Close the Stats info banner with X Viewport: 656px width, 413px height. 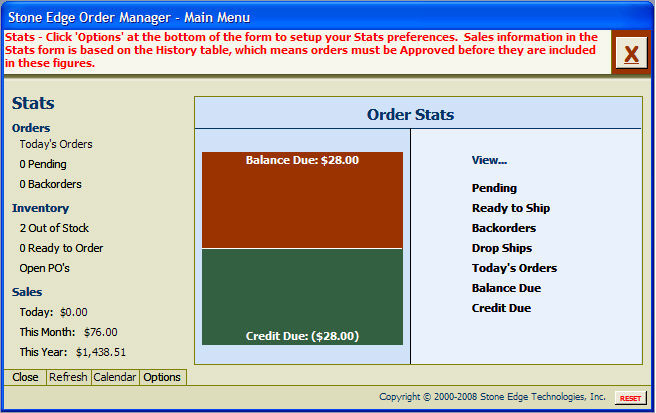(631, 53)
